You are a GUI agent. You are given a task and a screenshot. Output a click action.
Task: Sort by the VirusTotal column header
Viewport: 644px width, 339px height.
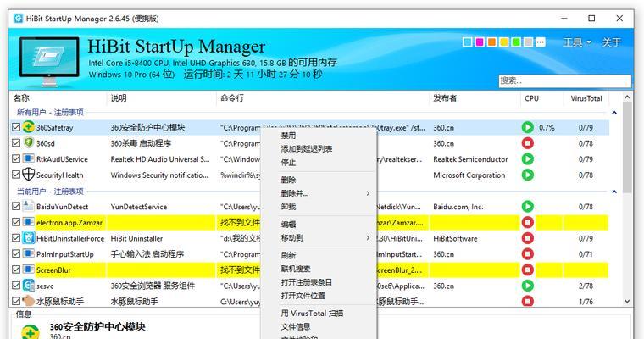[586, 98]
